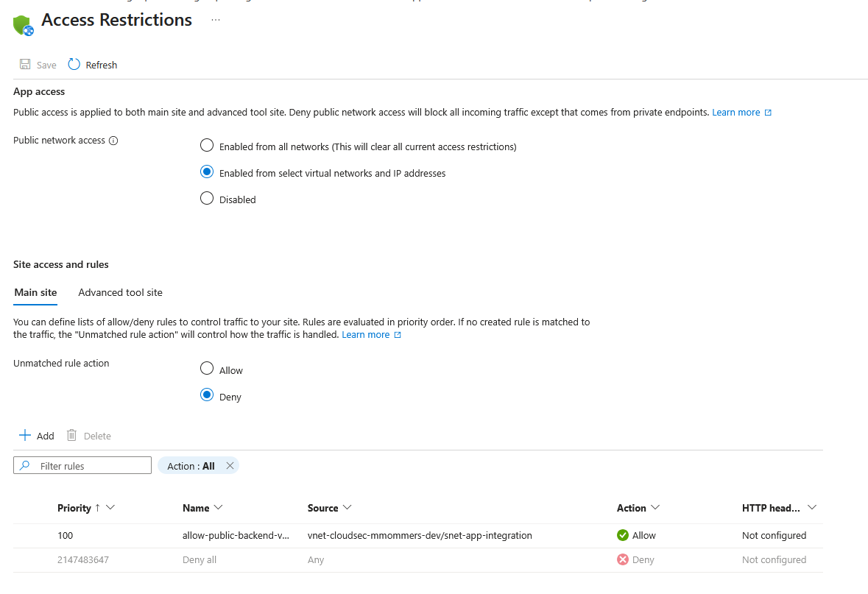Set Unmatched rule action to Deny
868x594 pixels.
pos(206,395)
